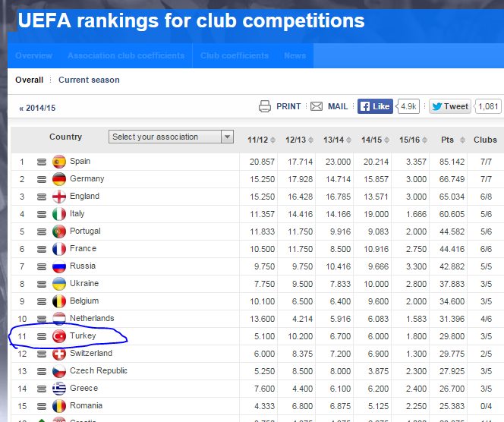This screenshot has width=504, height=422.
Task: Click the Twitter Tweet button
Action: pos(450,106)
